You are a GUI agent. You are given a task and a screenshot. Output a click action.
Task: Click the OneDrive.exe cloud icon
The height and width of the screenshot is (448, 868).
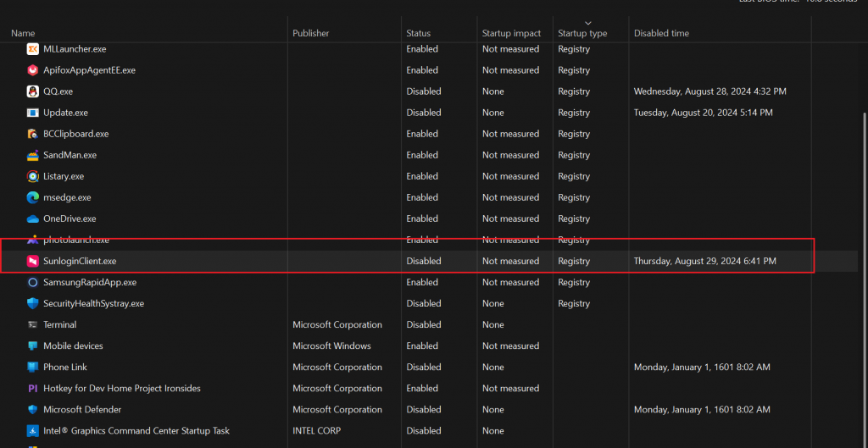(33, 219)
